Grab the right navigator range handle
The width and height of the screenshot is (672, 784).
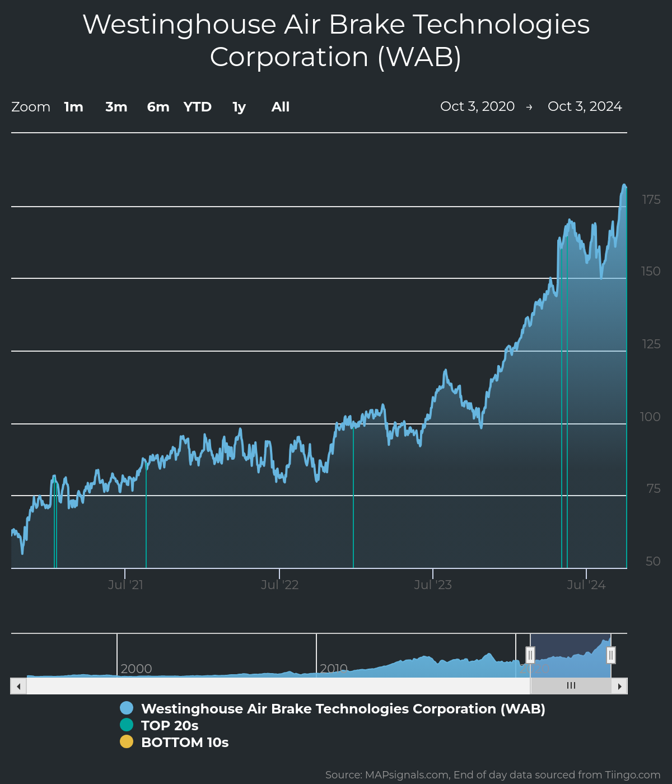coord(611,655)
